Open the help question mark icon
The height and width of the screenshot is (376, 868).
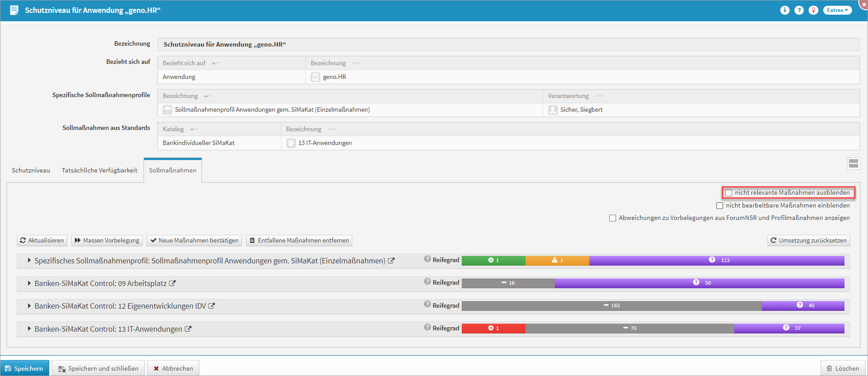pos(799,10)
